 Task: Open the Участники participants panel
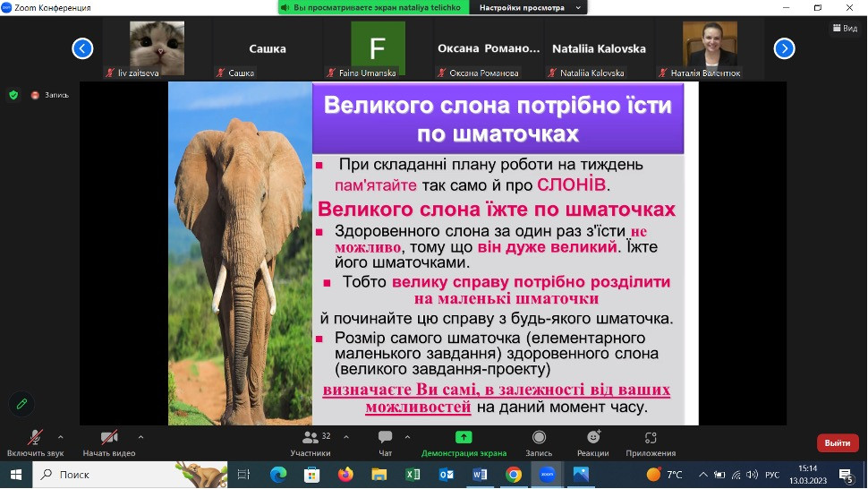311,443
